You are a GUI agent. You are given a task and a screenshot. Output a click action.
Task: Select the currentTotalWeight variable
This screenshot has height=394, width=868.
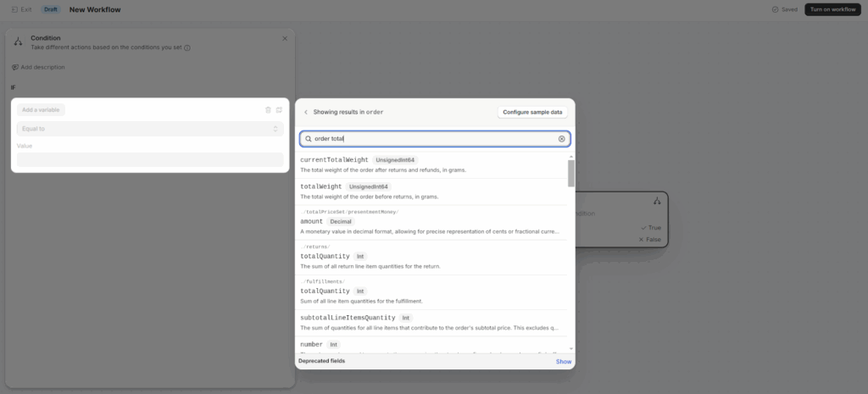(335, 159)
